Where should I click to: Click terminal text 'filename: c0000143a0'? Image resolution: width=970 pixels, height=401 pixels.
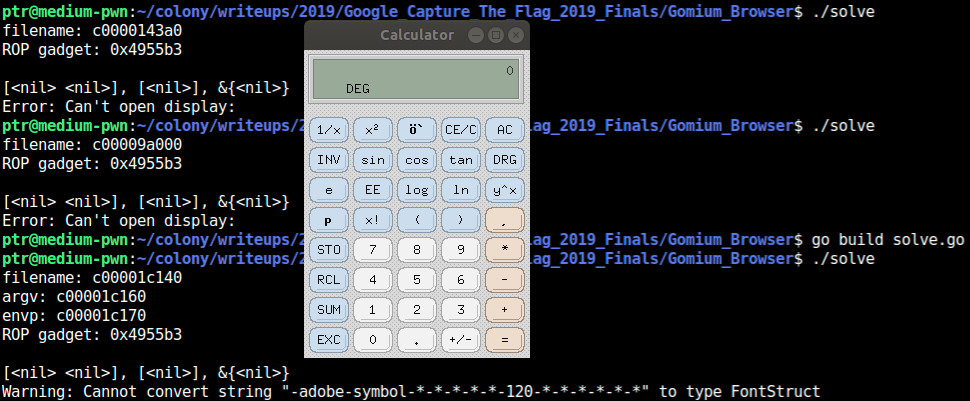(x=92, y=31)
